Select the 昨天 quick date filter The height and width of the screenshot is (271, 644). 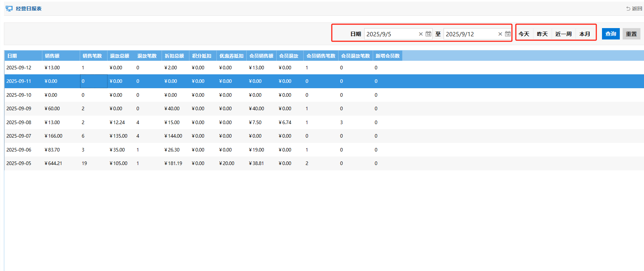(542, 34)
